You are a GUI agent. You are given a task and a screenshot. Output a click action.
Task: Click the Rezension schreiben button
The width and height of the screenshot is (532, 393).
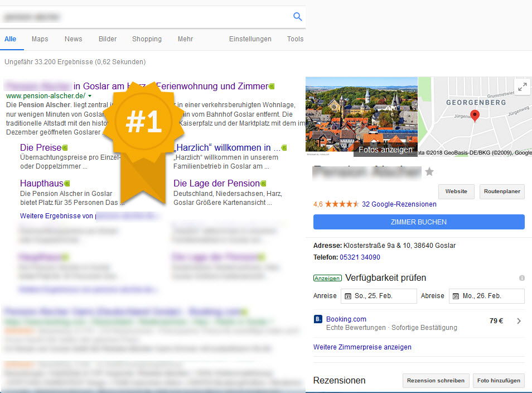[436, 380]
